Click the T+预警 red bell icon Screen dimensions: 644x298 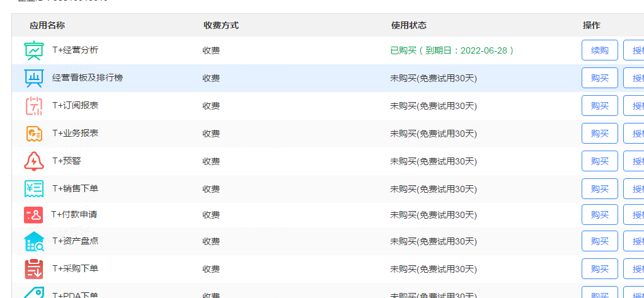(33, 161)
